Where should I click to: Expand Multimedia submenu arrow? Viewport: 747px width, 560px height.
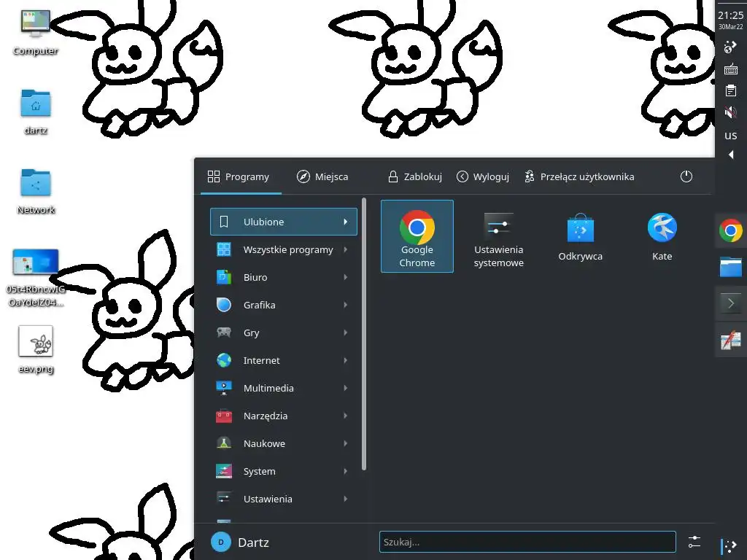tap(345, 388)
